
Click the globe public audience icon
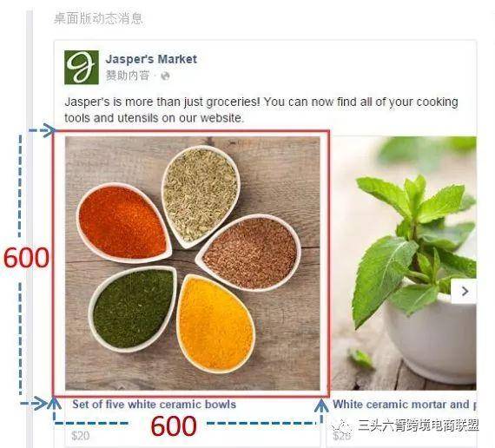click(x=165, y=76)
